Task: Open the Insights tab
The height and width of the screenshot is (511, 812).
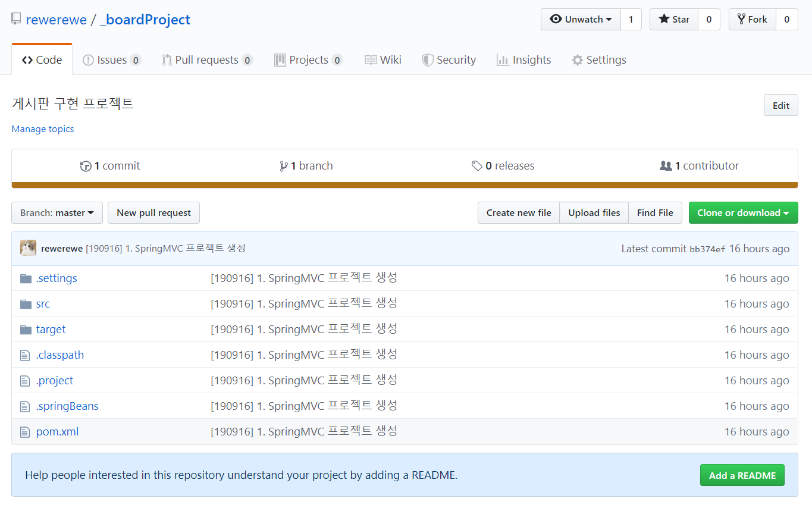Action: (x=523, y=59)
